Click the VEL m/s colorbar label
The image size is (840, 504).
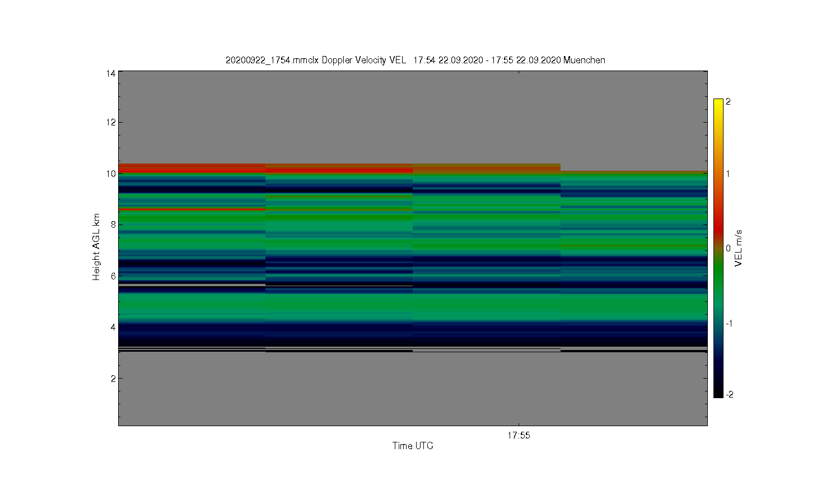click(x=738, y=248)
